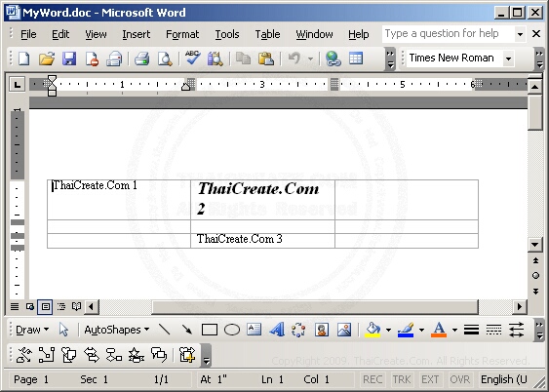Click the Permission restricted document icon

[92, 59]
